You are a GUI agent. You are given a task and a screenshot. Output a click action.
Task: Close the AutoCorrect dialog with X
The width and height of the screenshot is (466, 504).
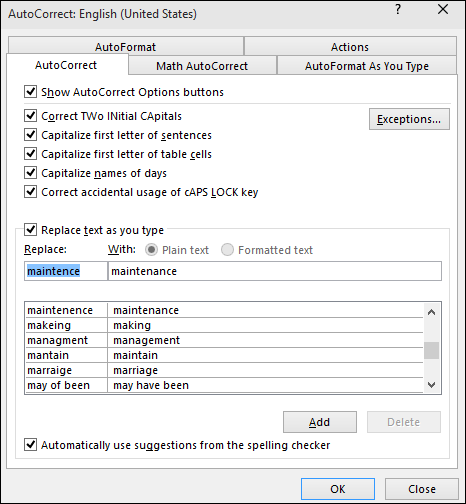(x=443, y=9)
